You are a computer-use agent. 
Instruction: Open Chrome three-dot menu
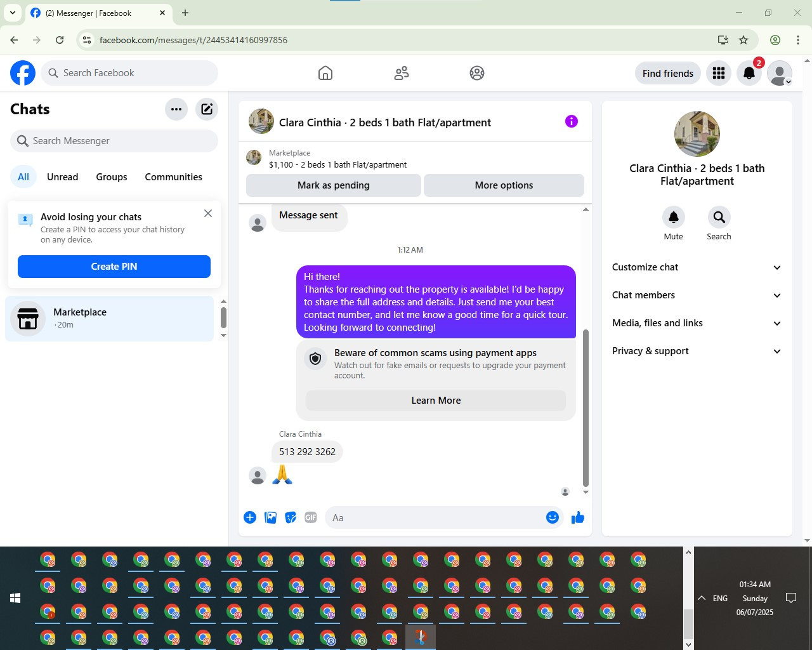(x=798, y=40)
